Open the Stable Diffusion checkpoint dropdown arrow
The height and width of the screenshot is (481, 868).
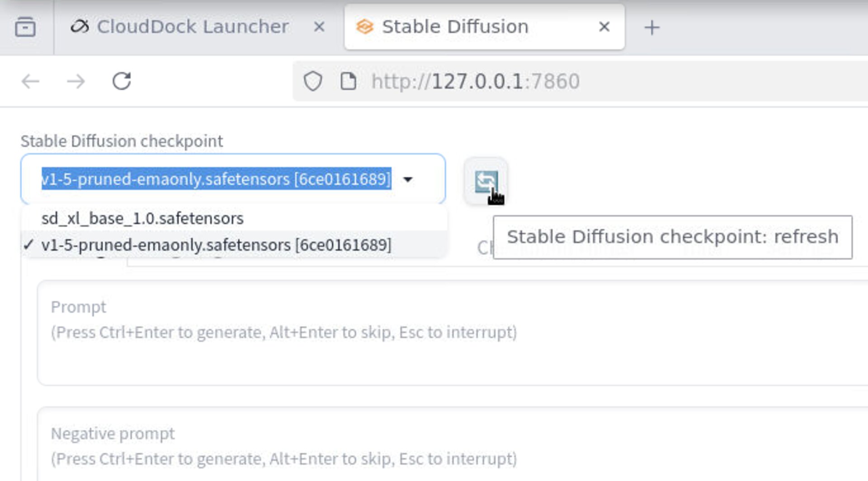pos(408,179)
